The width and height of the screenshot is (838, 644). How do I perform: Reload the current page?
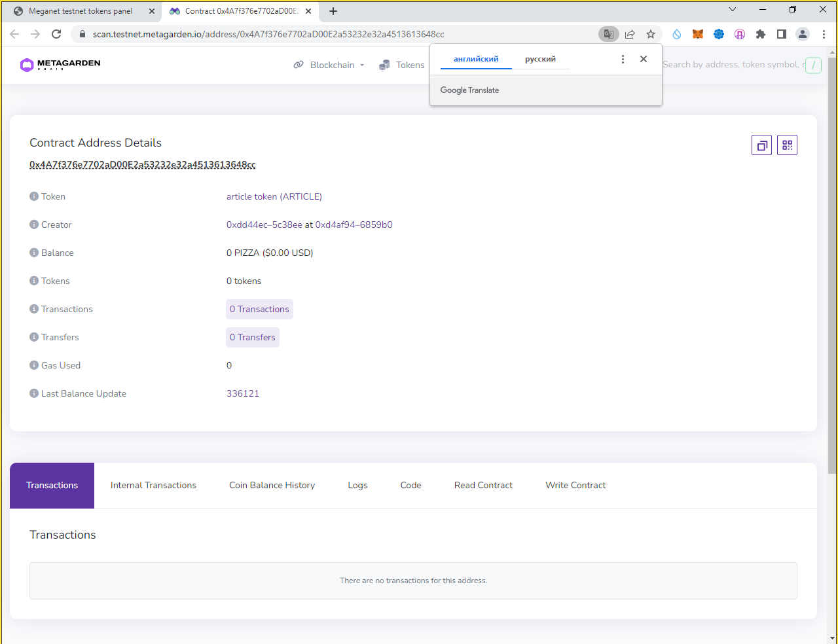click(56, 34)
